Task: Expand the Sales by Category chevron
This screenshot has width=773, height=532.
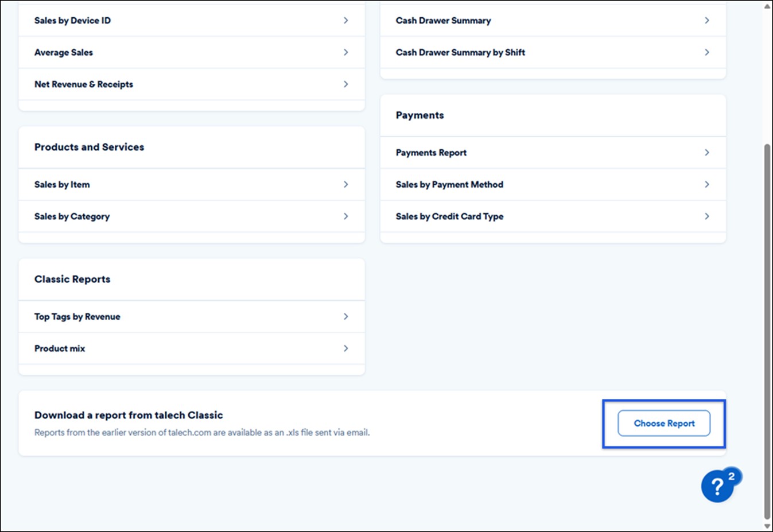Action: (345, 216)
